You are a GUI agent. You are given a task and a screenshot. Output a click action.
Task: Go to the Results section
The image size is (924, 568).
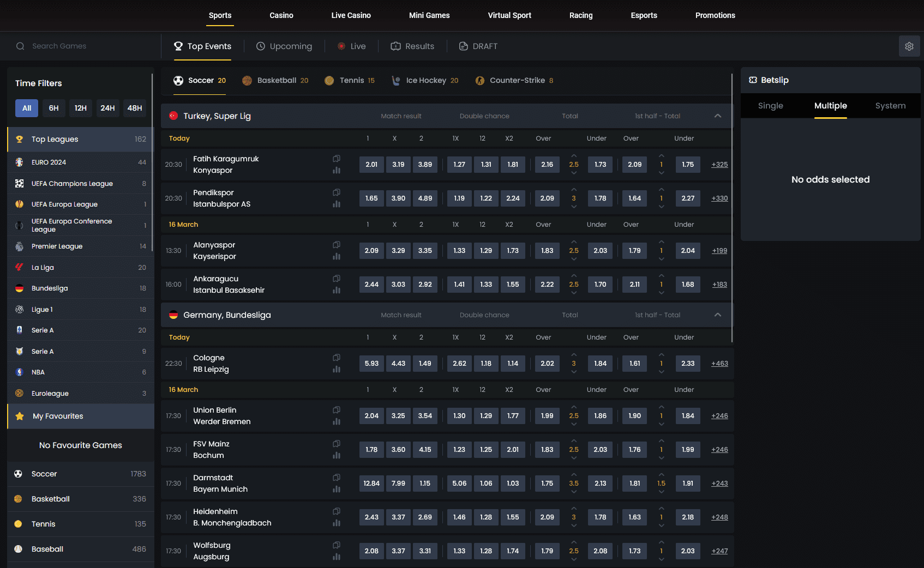pyautogui.click(x=412, y=46)
